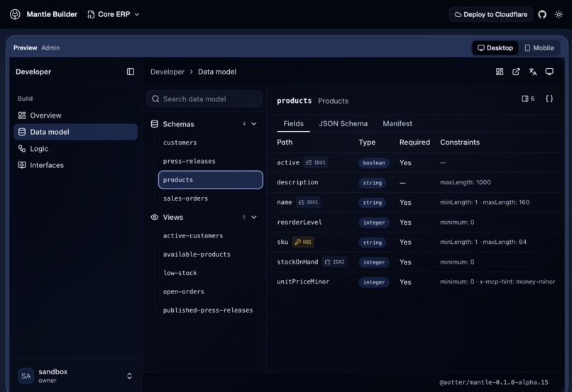The width and height of the screenshot is (572, 392).
Task: Click the SA avatar
Action: click(26, 376)
